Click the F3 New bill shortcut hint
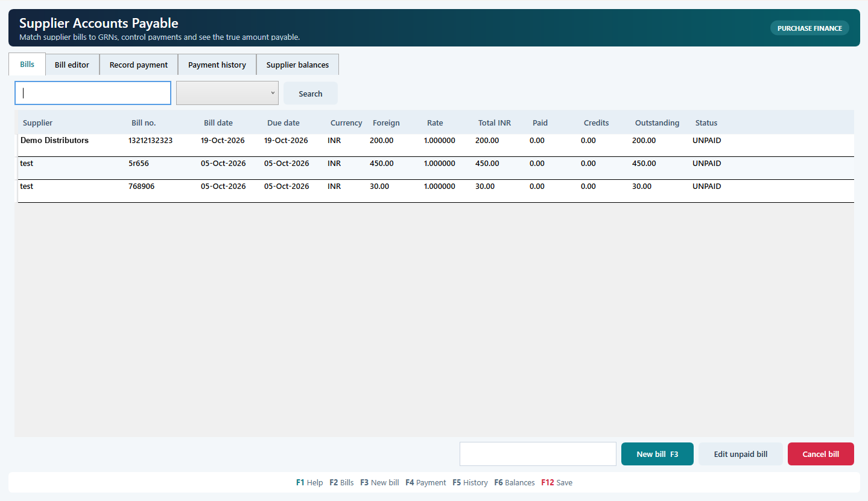The width and height of the screenshot is (868, 501). click(379, 482)
